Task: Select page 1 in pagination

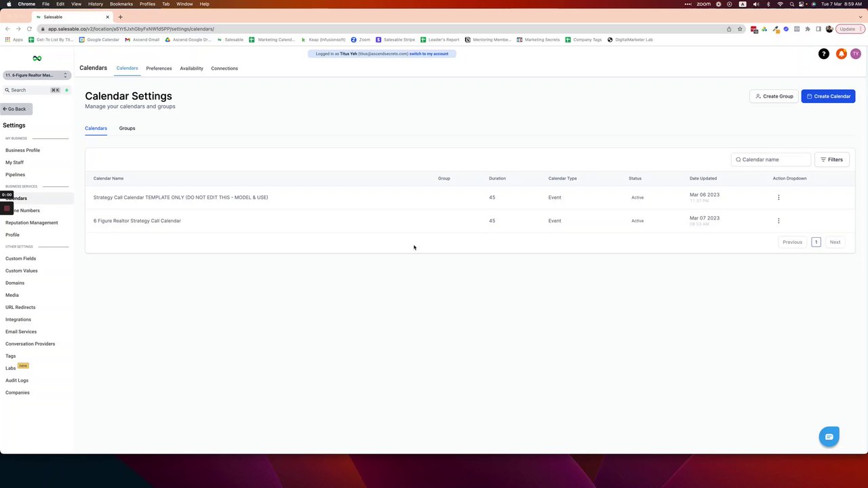Action: tap(816, 242)
